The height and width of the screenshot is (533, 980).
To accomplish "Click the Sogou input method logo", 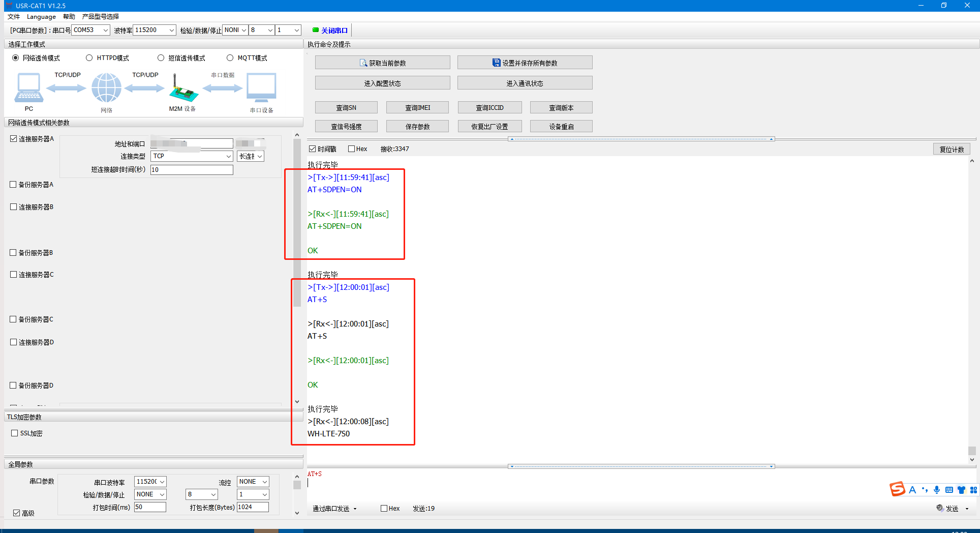I will pyautogui.click(x=897, y=489).
